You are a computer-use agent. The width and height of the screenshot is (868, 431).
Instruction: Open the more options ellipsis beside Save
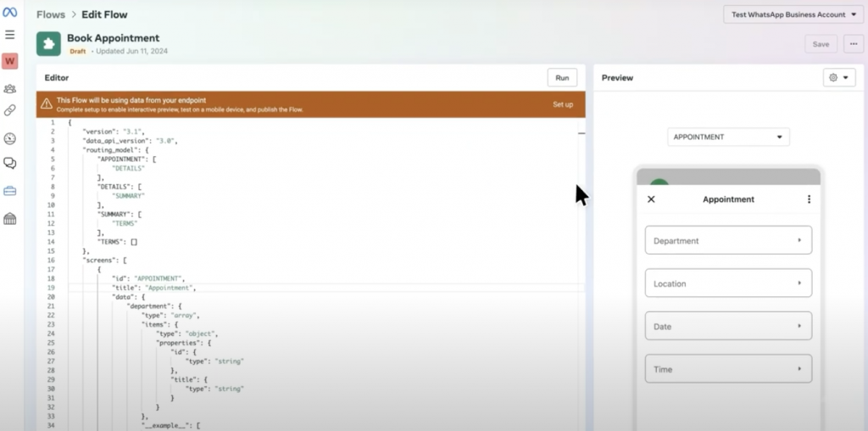[852, 44]
